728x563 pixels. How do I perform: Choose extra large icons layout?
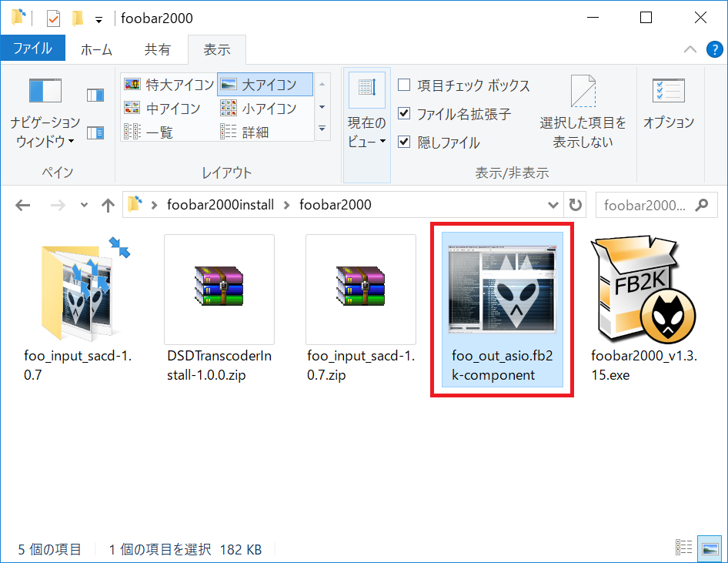[x=169, y=85]
